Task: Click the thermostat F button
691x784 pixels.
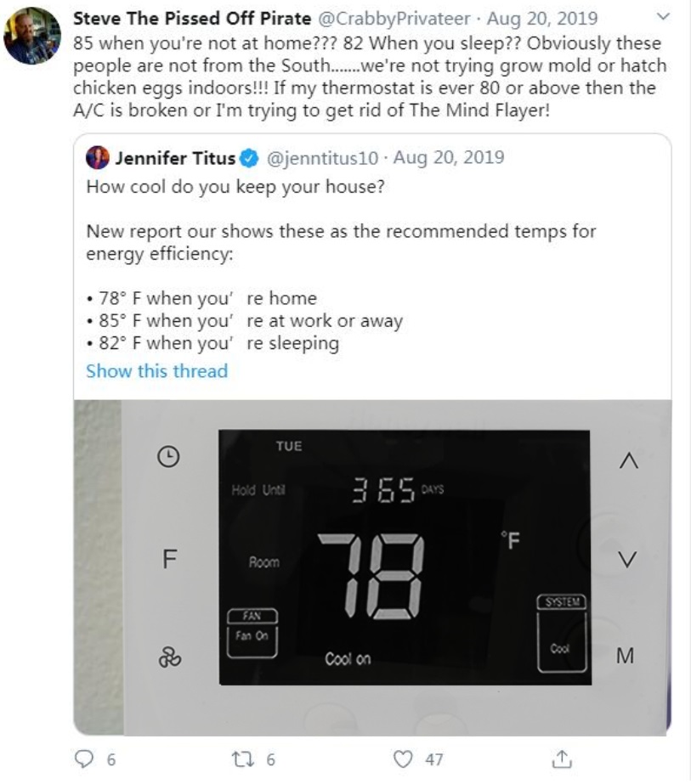Action: (169, 559)
